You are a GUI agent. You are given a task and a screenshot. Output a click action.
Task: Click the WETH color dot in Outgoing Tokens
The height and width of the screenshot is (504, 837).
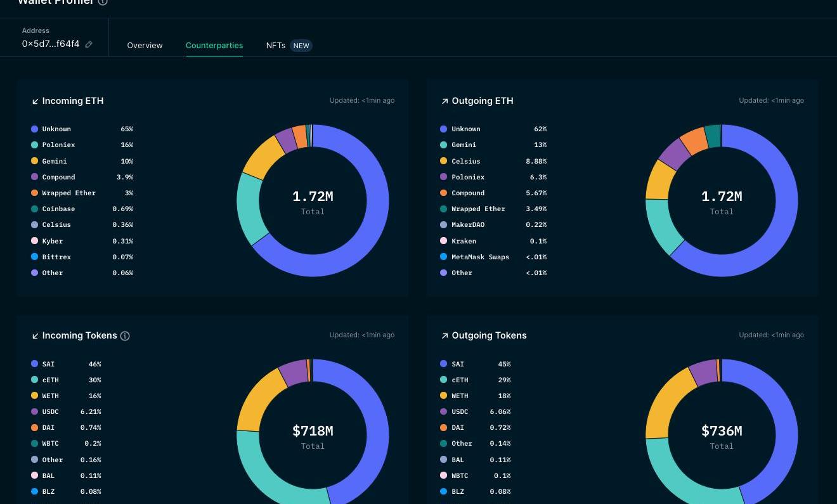(x=444, y=396)
